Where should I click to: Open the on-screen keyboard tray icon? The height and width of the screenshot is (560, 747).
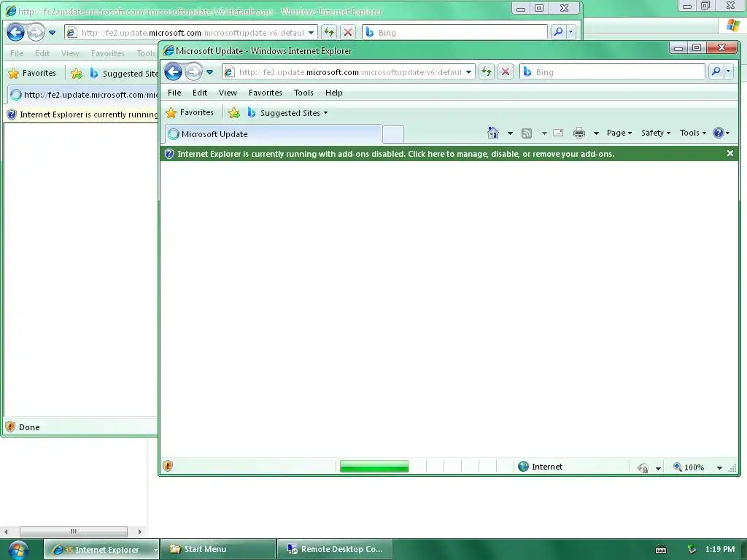(661, 550)
